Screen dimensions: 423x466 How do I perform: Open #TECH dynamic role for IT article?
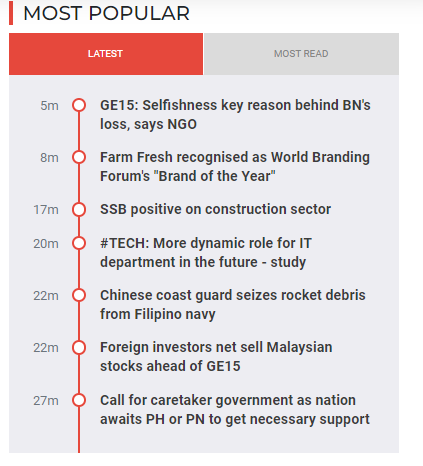(206, 253)
